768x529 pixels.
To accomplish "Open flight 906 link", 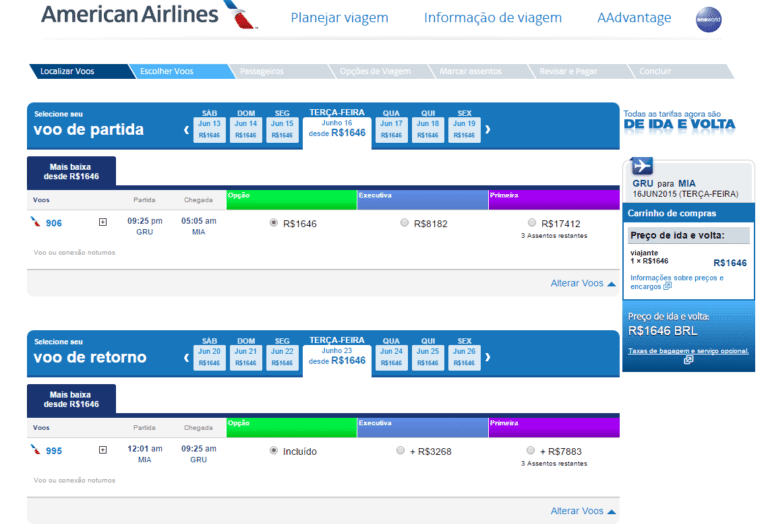I will tap(53, 223).
